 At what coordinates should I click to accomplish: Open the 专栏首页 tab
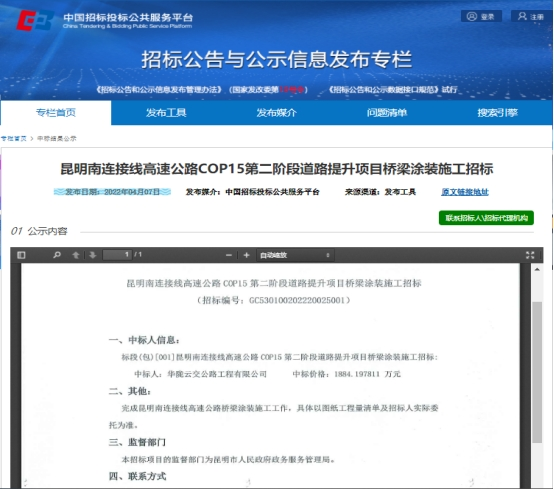[56, 113]
